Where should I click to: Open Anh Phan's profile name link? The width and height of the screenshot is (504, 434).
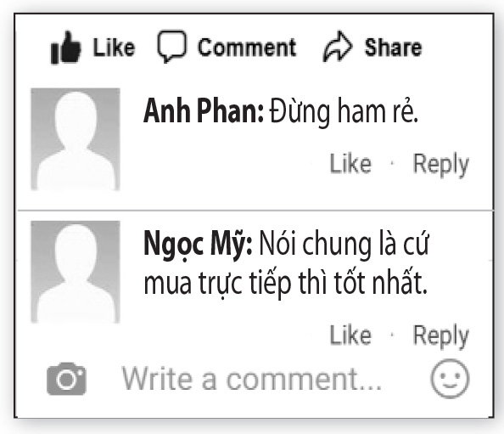[x=204, y=111]
